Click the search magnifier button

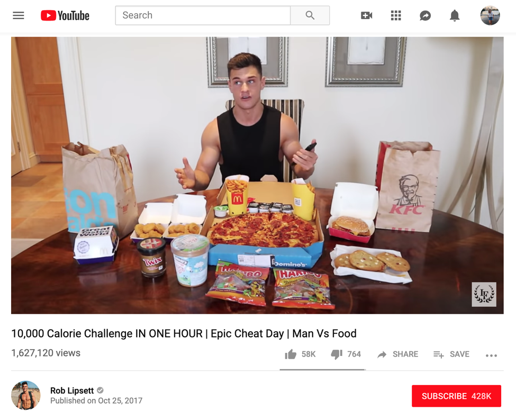310,15
